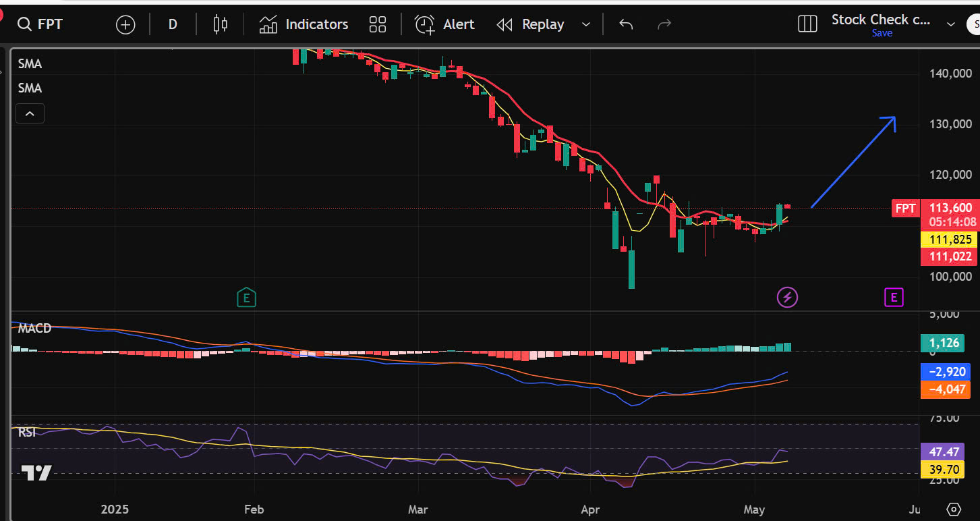Open the layout setup grid icon
980x521 pixels.
[x=807, y=24]
